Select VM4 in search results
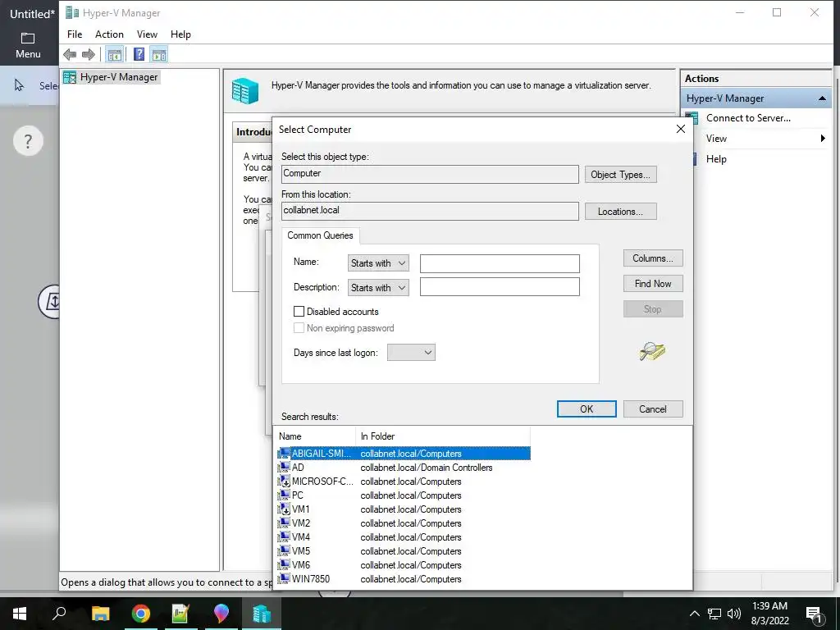Screen dimensions: 840x630 click(x=404, y=536)
